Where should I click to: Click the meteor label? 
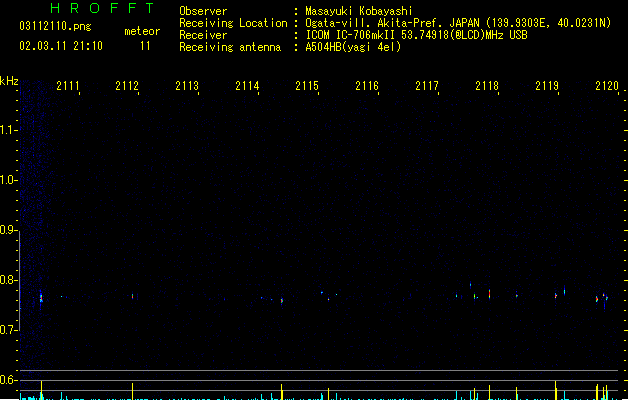coord(142,31)
